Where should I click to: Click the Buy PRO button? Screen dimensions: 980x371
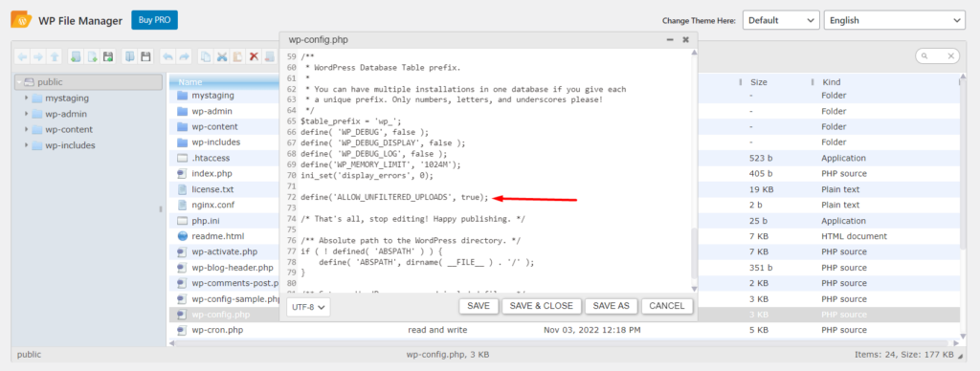tap(154, 20)
